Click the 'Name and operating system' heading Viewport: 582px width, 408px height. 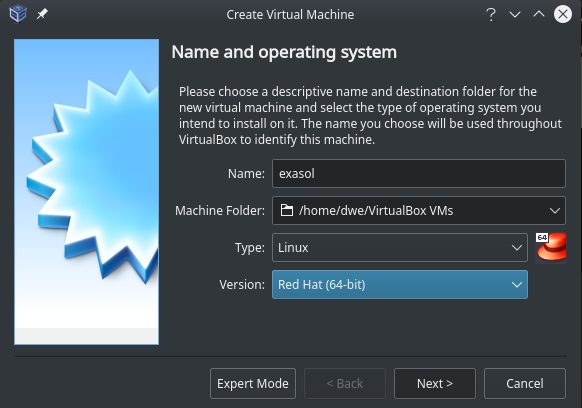click(284, 52)
